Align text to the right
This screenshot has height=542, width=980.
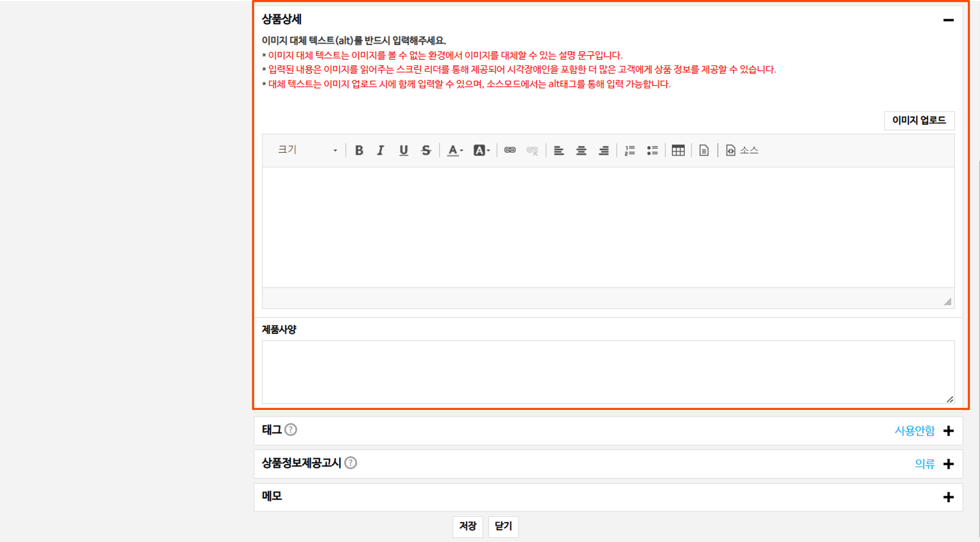(604, 151)
